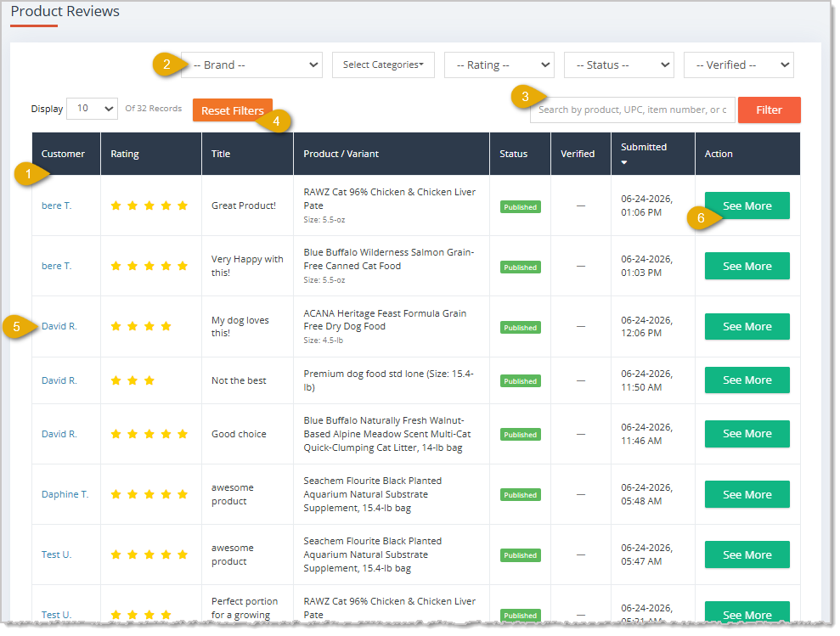
Task: Click submitted date 06-24-2026, 01:06 PM
Action: tap(646, 205)
